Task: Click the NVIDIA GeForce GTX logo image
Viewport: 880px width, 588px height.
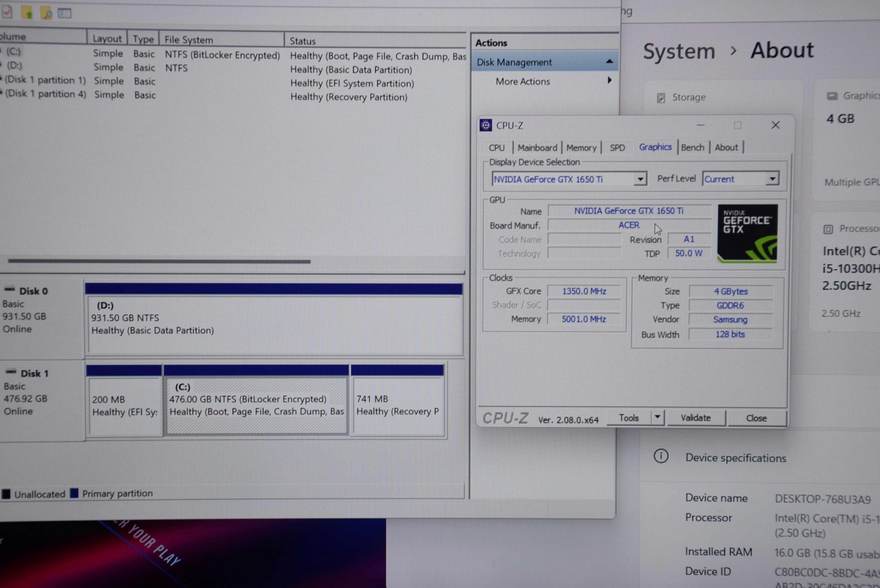Action: (x=747, y=233)
